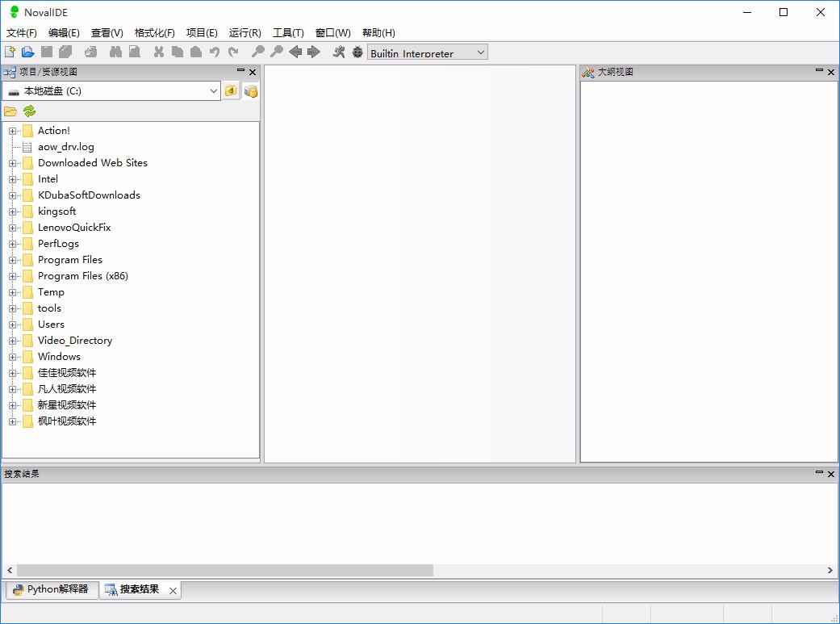Click the Run running-man toolbar icon

pyautogui.click(x=339, y=52)
